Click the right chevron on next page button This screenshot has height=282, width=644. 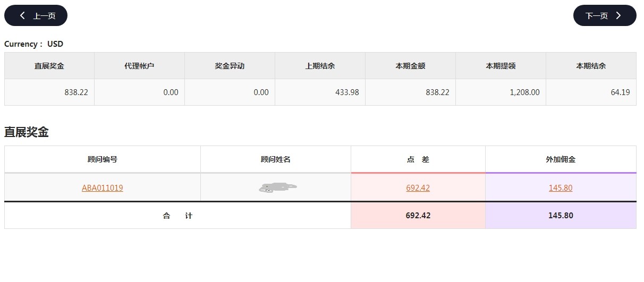[x=618, y=15]
